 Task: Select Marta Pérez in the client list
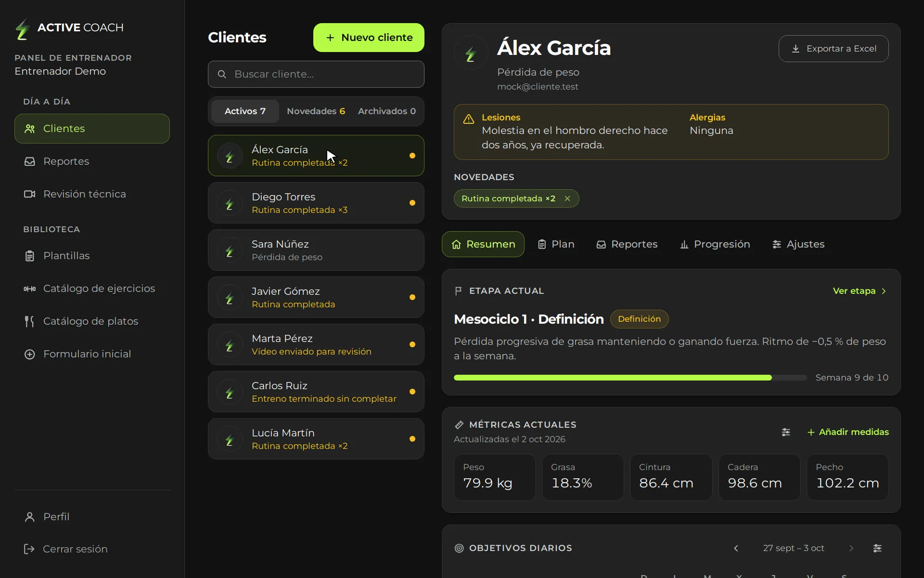(316, 344)
